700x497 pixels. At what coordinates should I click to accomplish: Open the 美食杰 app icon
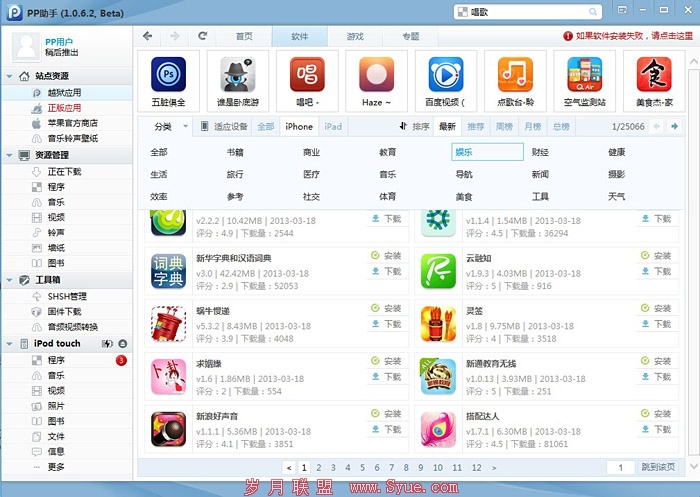pyautogui.click(x=654, y=74)
